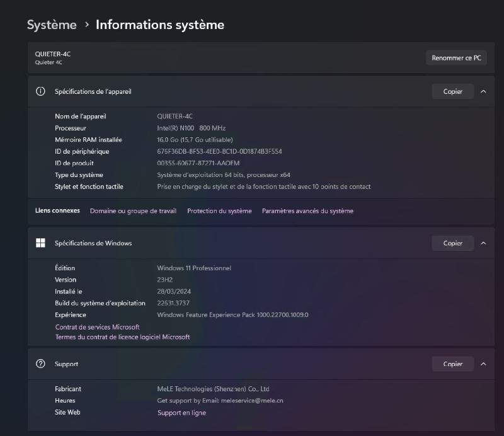Click the Support section title
The width and height of the screenshot is (504, 436).
(x=67, y=364)
